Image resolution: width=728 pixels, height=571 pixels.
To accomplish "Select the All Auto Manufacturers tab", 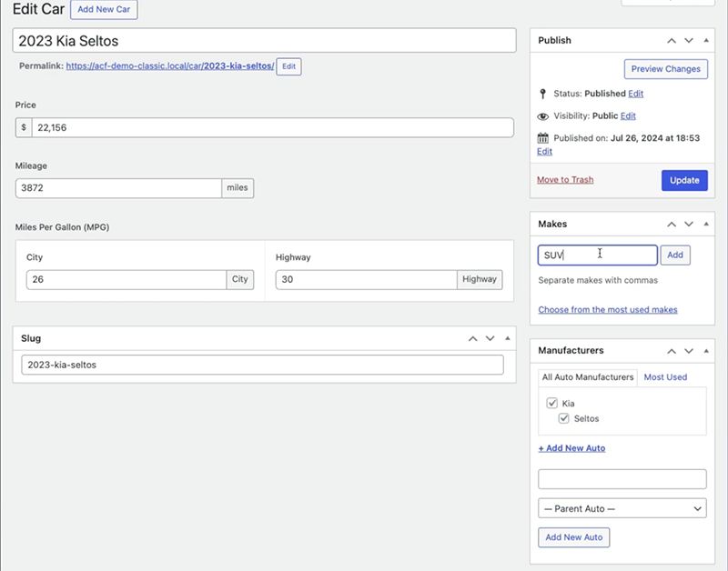I will [587, 376].
